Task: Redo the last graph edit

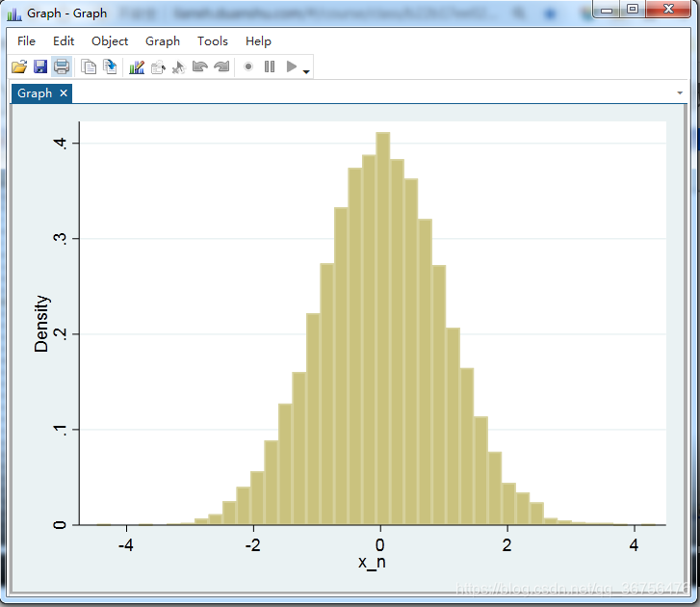Action: pos(221,67)
